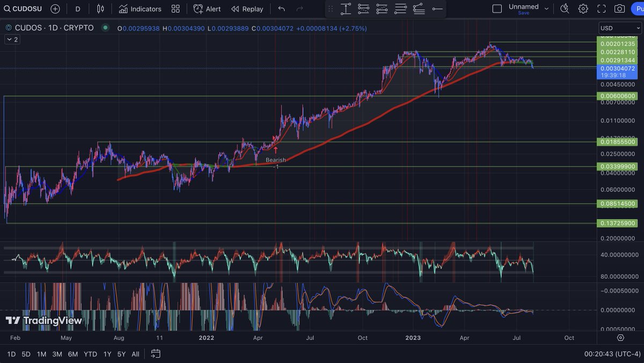Toggle CUDOS series visibility via green dot
Viewport: 644px width, 363px height.
[x=106, y=28]
